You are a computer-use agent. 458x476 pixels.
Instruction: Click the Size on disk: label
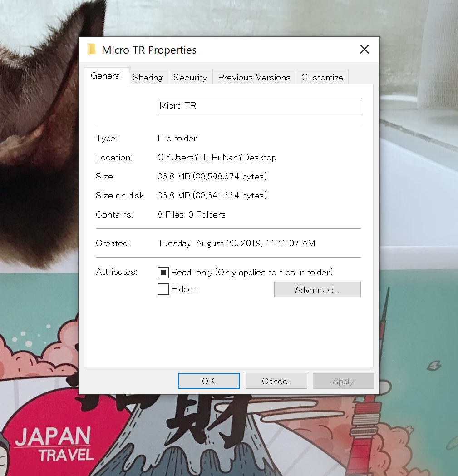click(121, 195)
